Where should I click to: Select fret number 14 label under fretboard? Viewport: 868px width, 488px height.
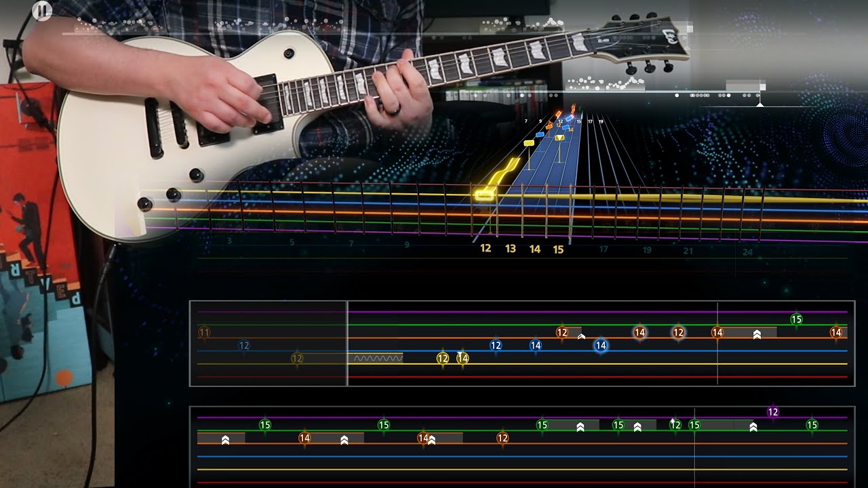click(535, 249)
